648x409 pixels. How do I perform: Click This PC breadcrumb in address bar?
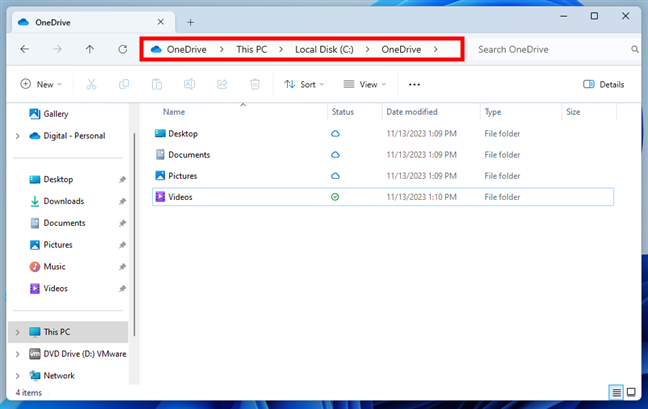(252, 49)
